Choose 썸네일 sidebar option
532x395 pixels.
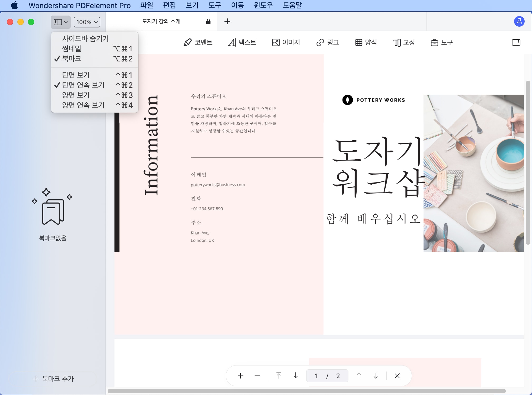click(94, 49)
